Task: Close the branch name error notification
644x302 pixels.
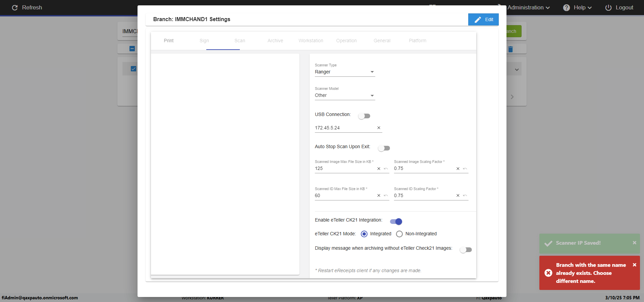Action: point(634,265)
